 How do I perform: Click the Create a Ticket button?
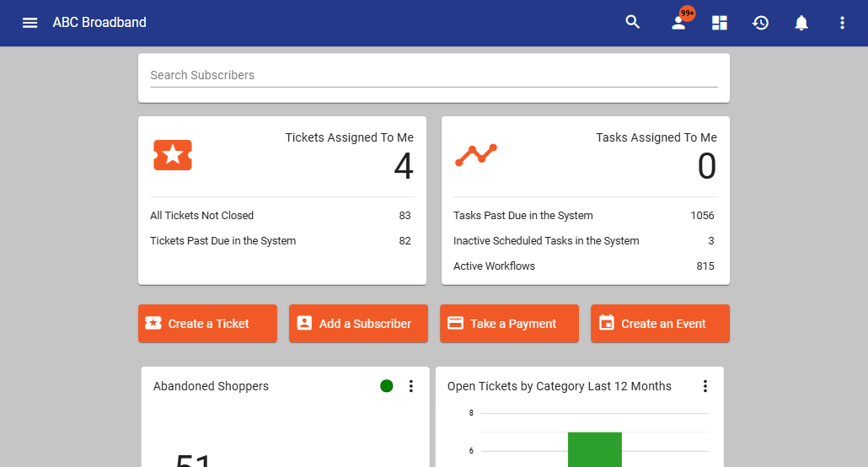point(207,324)
